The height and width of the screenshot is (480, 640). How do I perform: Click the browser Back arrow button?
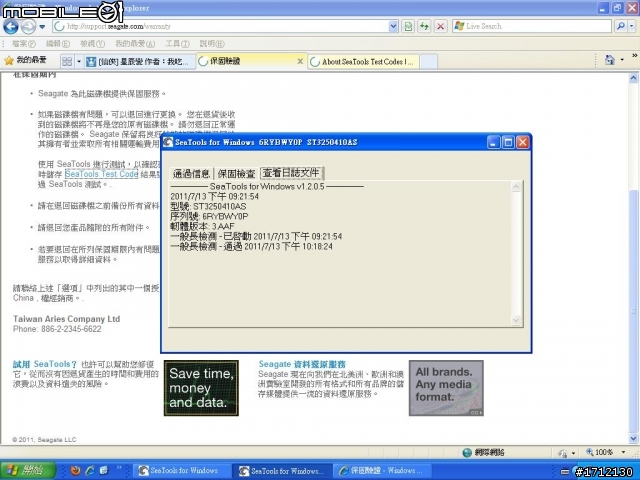pyautogui.click(x=11, y=27)
